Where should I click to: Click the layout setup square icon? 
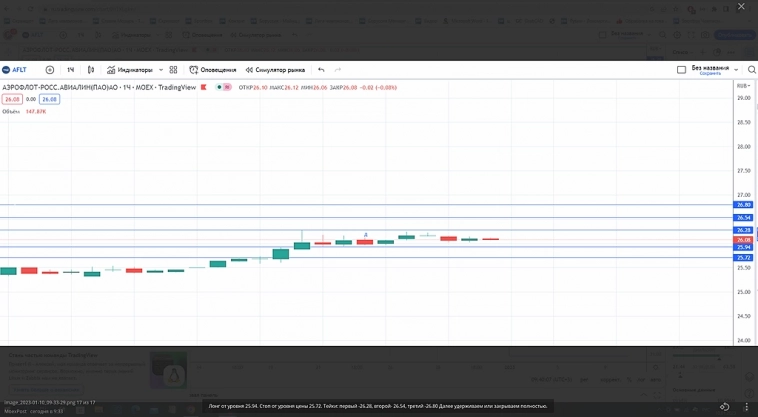[x=681, y=70]
